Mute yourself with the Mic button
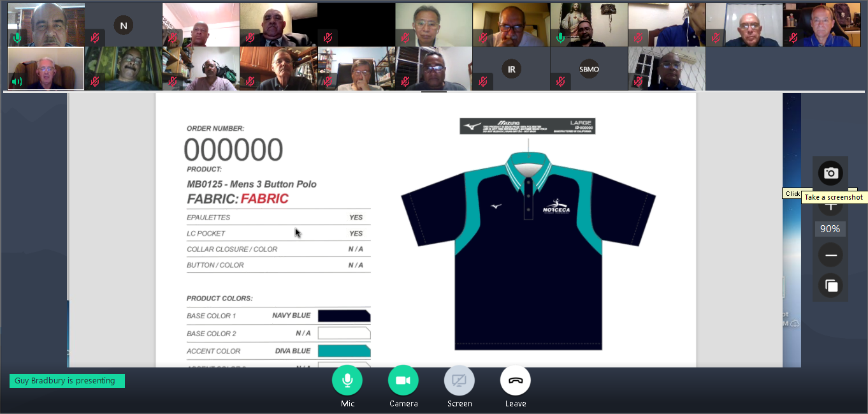 coord(347,380)
